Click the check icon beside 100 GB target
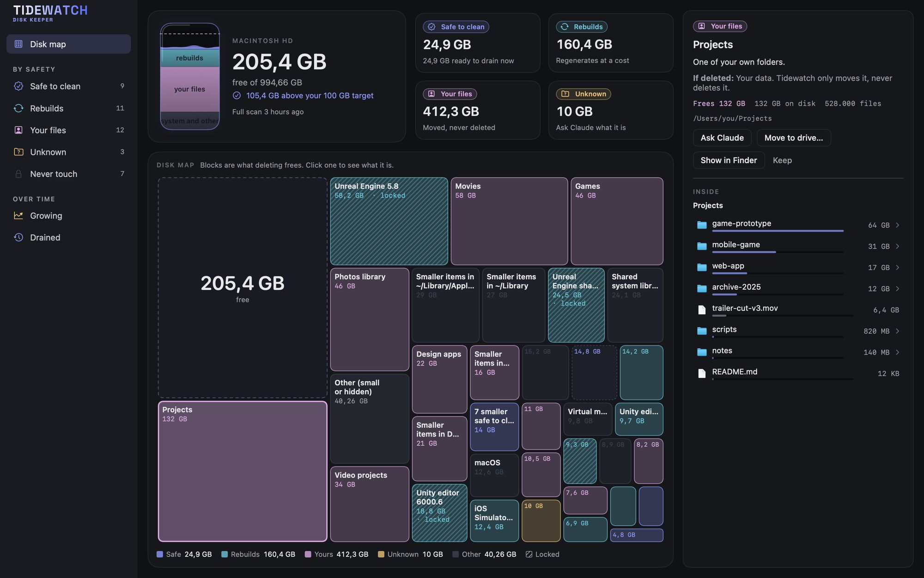924x578 pixels. coord(237,95)
